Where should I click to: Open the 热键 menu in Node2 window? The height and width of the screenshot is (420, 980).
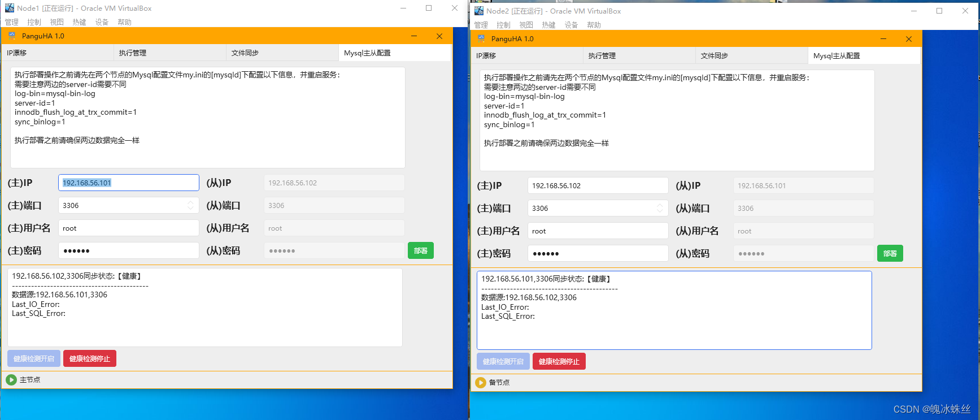(x=549, y=25)
